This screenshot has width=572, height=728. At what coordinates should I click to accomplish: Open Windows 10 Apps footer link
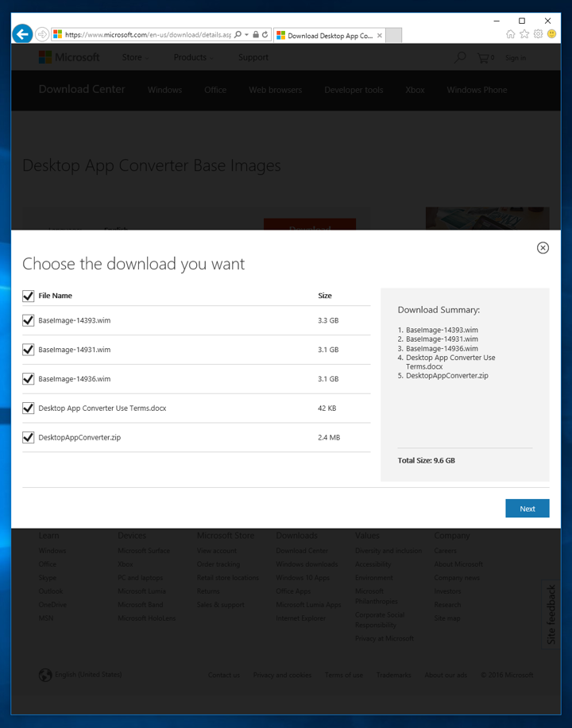coord(303,578)
